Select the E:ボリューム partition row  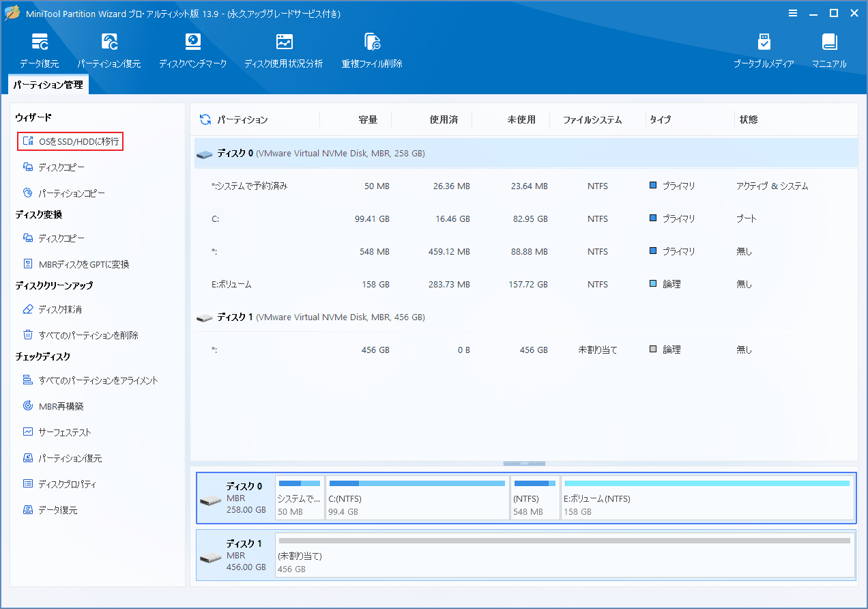[526, 284]
